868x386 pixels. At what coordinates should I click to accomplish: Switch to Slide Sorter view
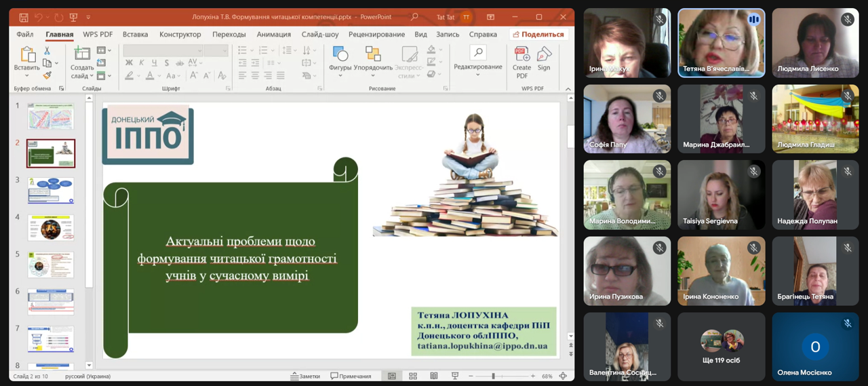pyautogui.click(x=412, y=376)
